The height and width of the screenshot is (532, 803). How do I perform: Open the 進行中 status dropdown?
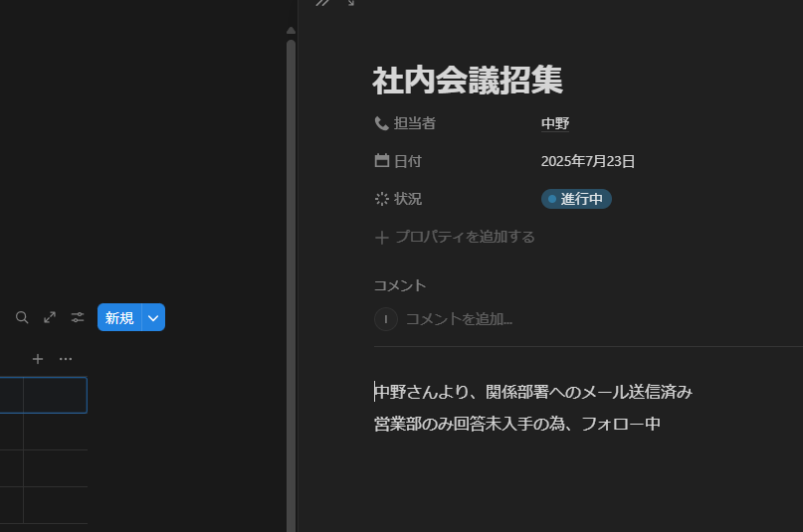[576, 199]
